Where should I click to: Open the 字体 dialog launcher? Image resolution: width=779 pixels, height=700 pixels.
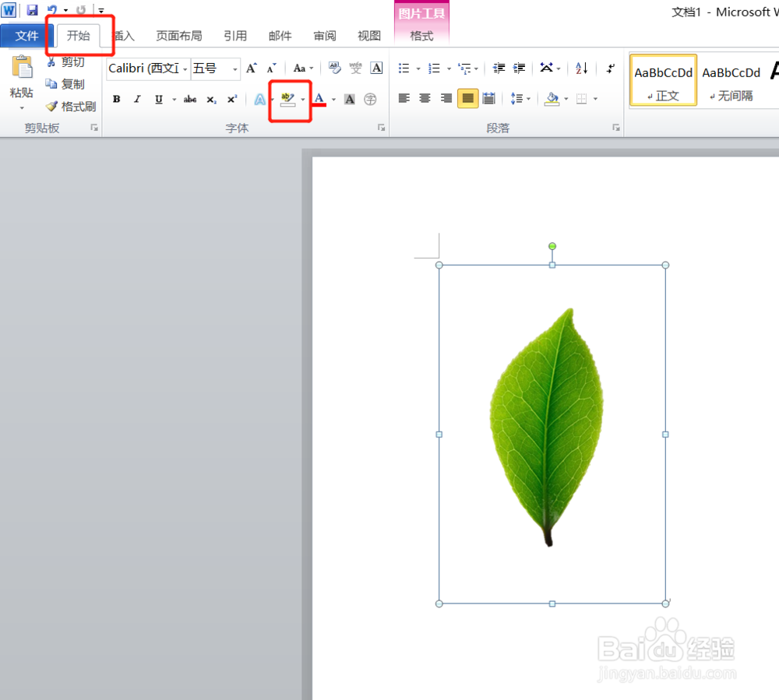coord(381,128)
